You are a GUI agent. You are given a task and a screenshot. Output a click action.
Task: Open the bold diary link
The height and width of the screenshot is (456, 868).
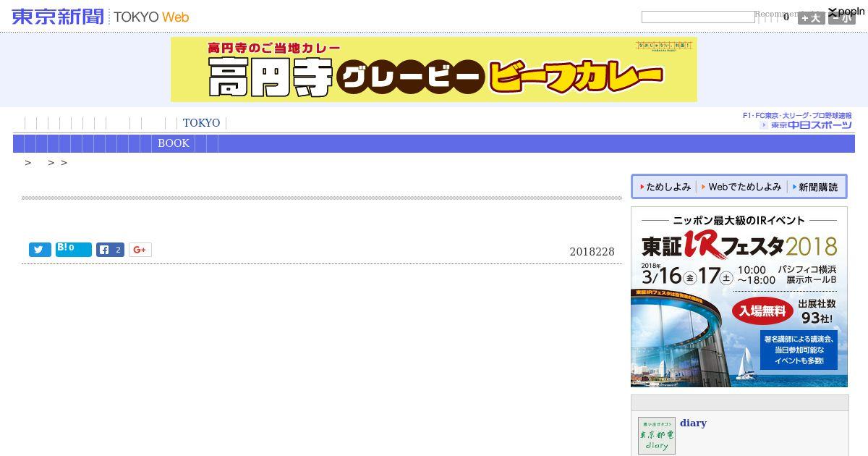[x=693, y=423]
